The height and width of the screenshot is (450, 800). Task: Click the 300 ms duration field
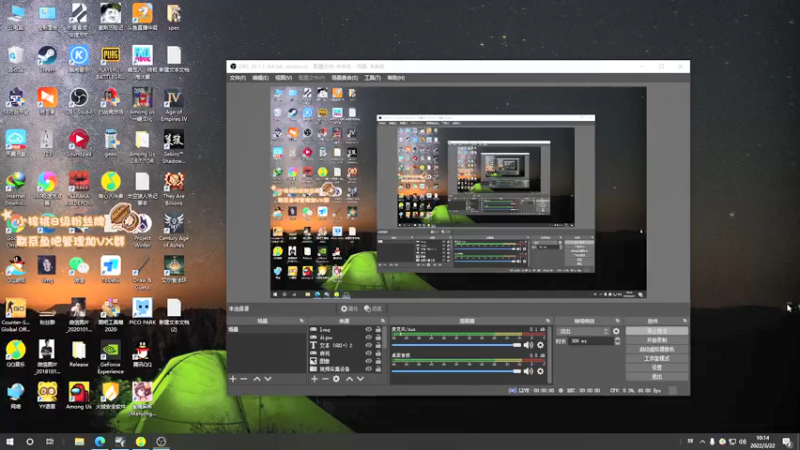point(591,341)
